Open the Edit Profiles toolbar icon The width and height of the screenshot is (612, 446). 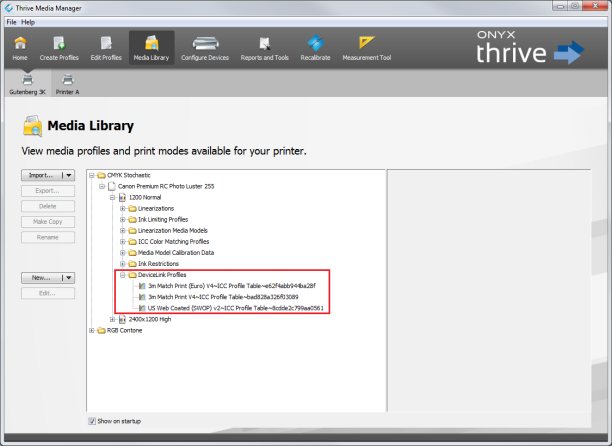click(106, 48)
